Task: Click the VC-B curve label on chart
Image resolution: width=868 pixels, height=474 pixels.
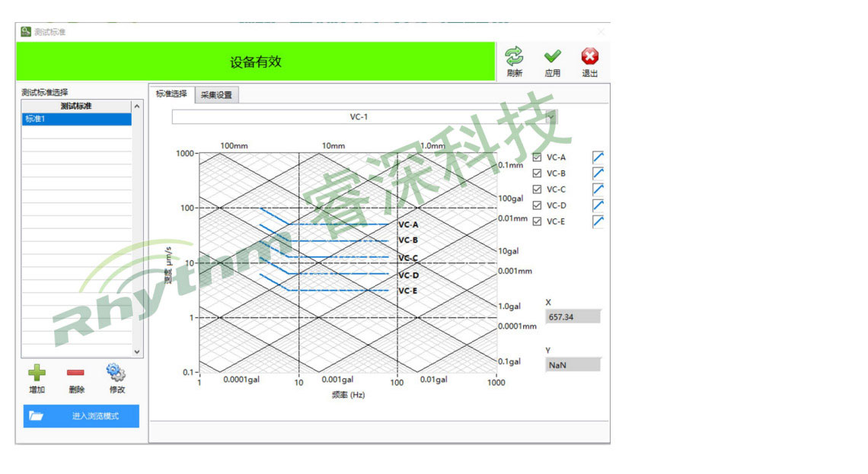Action: pos(409,240)
